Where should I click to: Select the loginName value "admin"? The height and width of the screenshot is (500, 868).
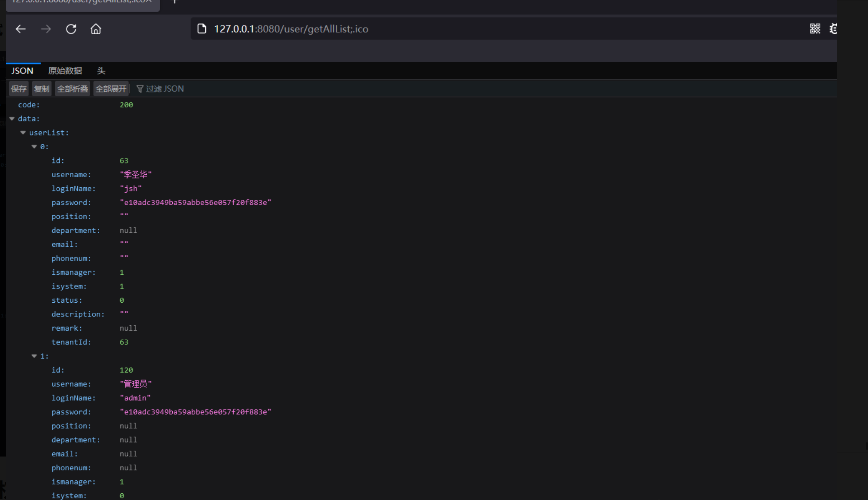point(135,398)
